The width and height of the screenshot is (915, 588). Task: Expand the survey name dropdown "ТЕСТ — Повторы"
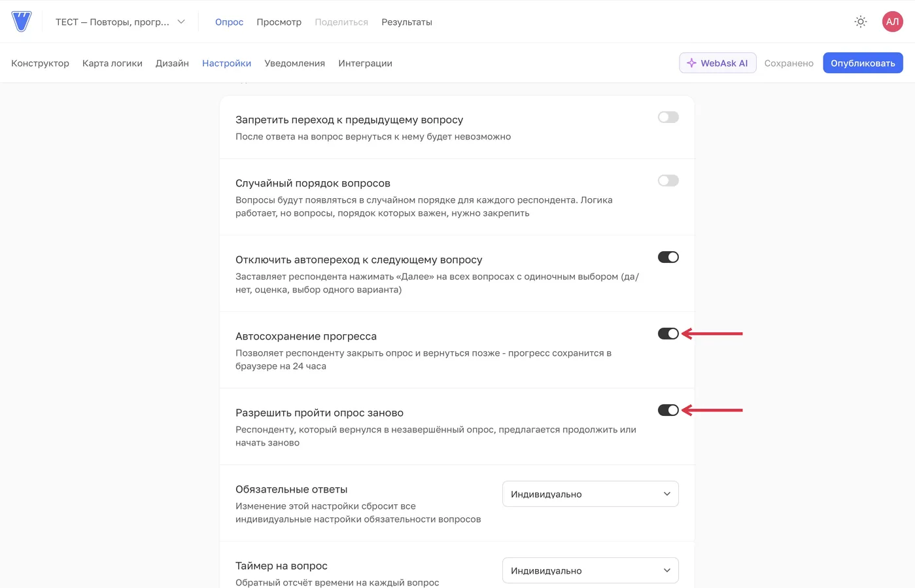[x=120, y=22]
